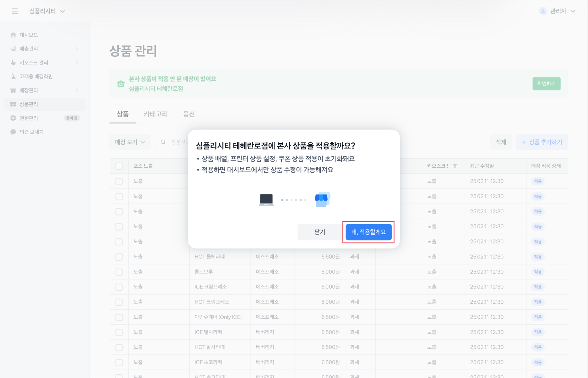This screenshot has height=378, width=588.
Task: Click the ICE 초코라떼 product name
Action: pyautogui.click(x=208, y=362)
